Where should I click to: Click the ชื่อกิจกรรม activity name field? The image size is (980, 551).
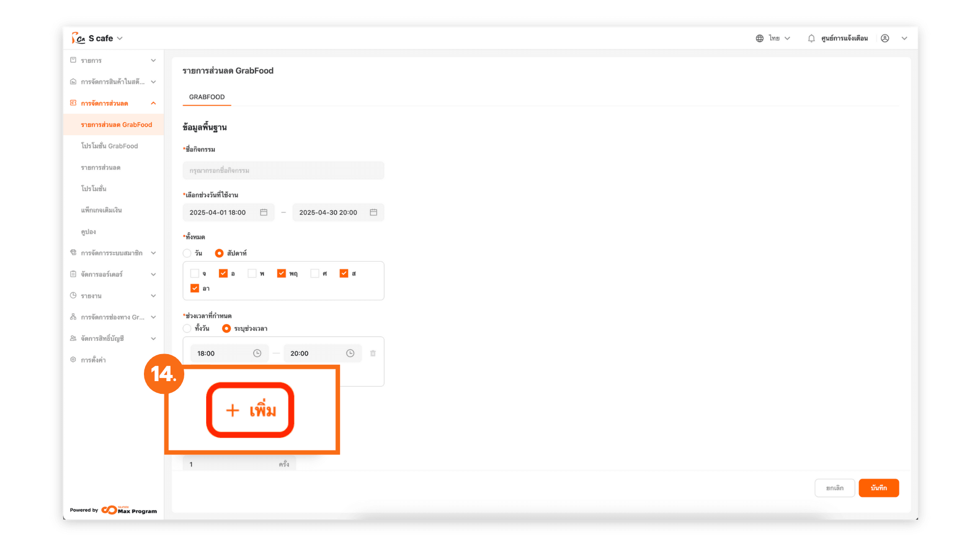tap(283, 170)
